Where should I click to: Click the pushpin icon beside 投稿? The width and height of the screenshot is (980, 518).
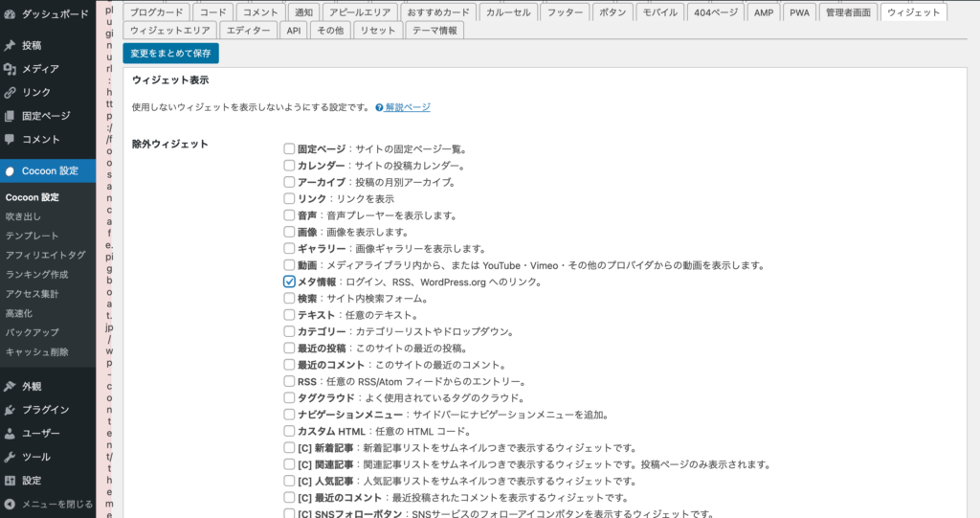[10, 45]
